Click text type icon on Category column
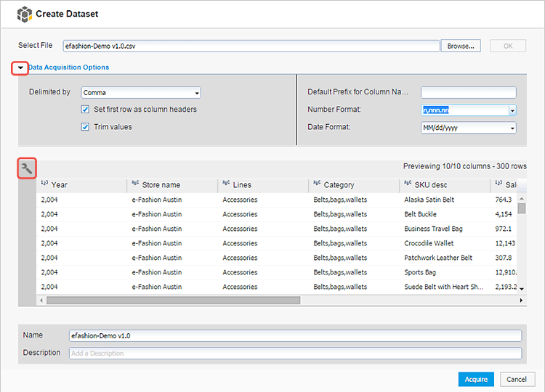Image resolution: width=545 pixels, height=392 pixels. [317, 184]
